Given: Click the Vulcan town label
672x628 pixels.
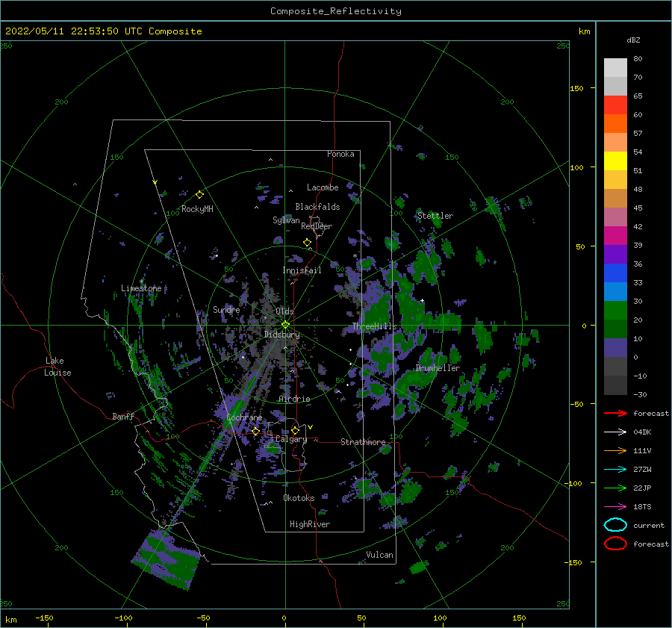Looking at the screenshot, I should 379,555.
